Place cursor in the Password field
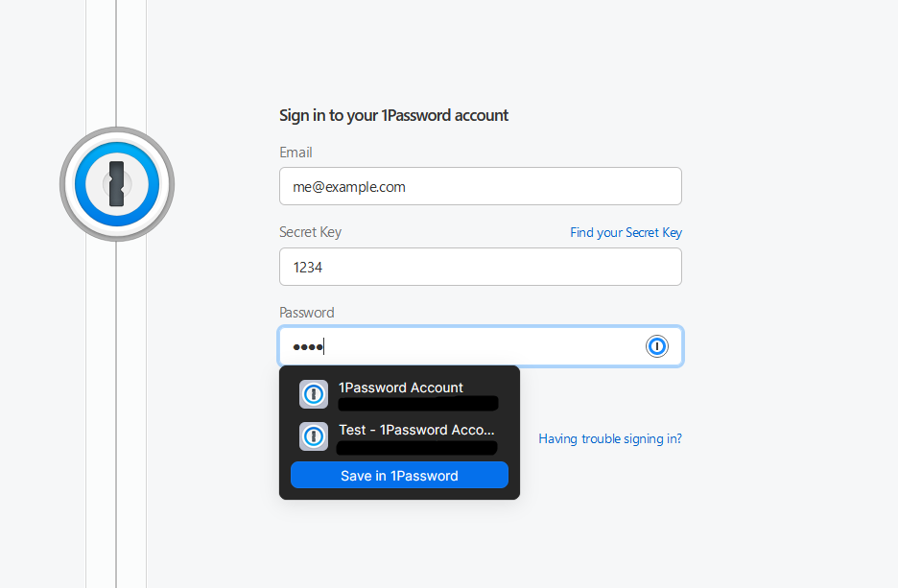Screen dimensions: 898x588 pos(480,346)
